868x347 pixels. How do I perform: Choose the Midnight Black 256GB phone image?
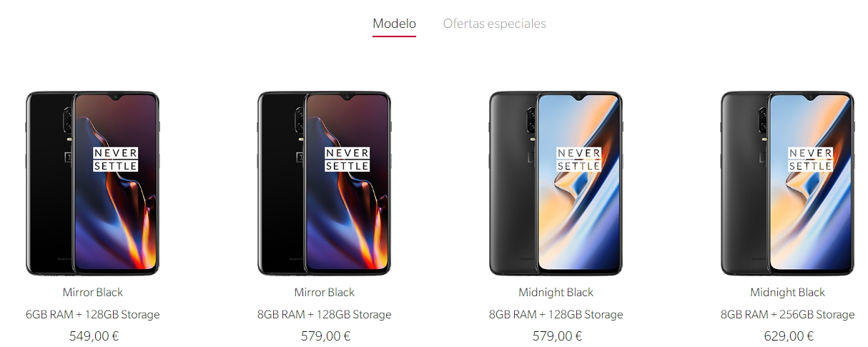(x=787, y=183)
